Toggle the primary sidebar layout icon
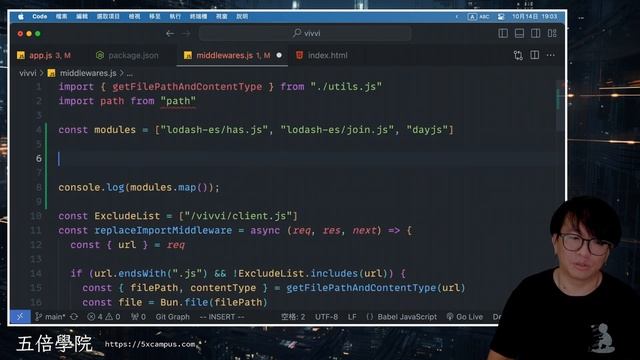The width and height of the screenshot is (640, 360). [503, 33]
